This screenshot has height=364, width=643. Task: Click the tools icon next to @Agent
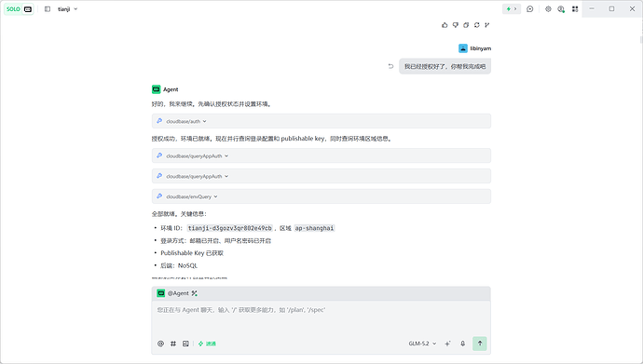[195, 293]
